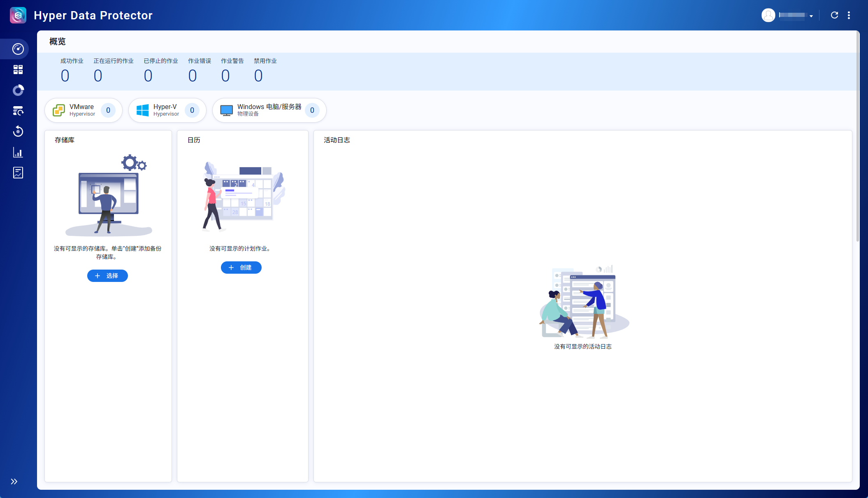Select the Windows 电脑/服务器 chip
Image resolution: width=868 pixels, height=498 pixels.
(269, 110)
